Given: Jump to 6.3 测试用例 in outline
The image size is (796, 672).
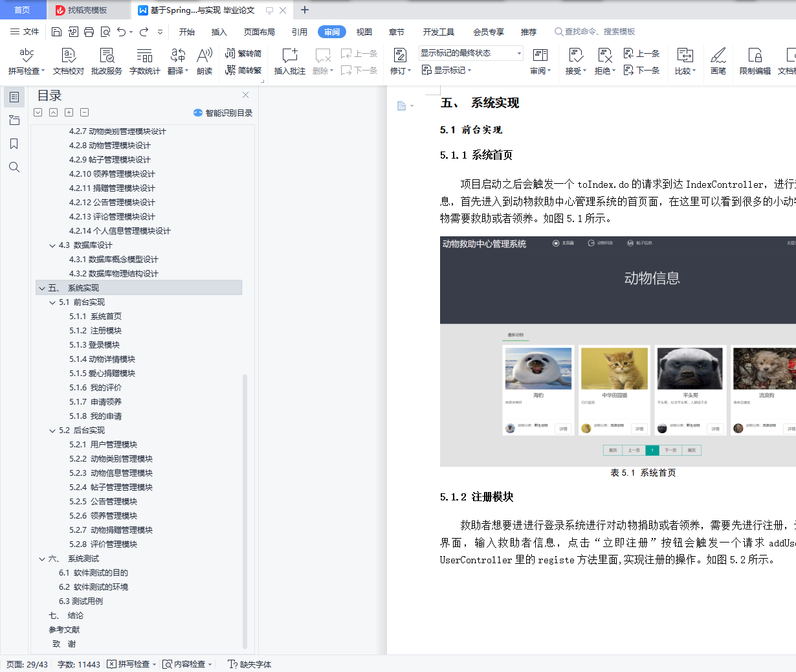Looking at the screenshot, I should click(x=81, y=601).
